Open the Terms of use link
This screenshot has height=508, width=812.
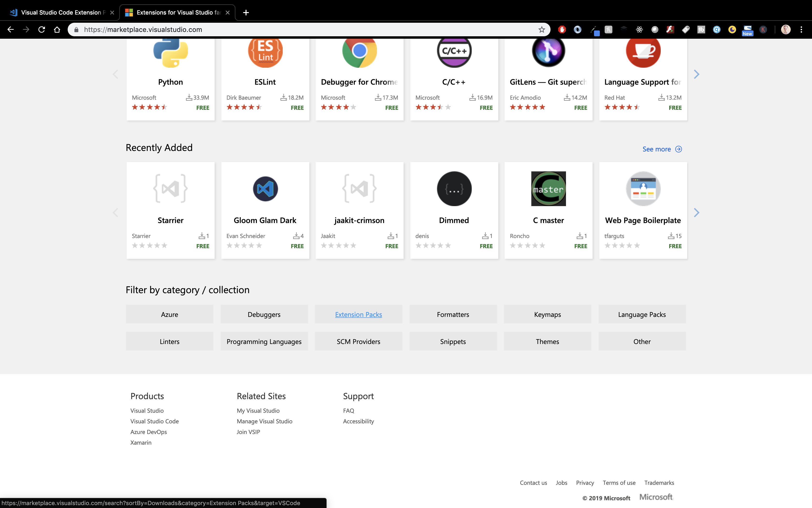coord(619,482)
